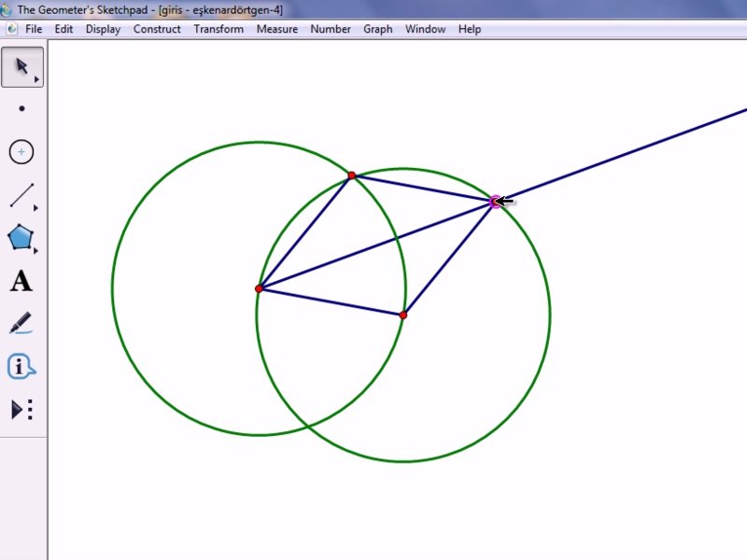
Task: Click the document icon beside File menu
Action: point(12,29)
